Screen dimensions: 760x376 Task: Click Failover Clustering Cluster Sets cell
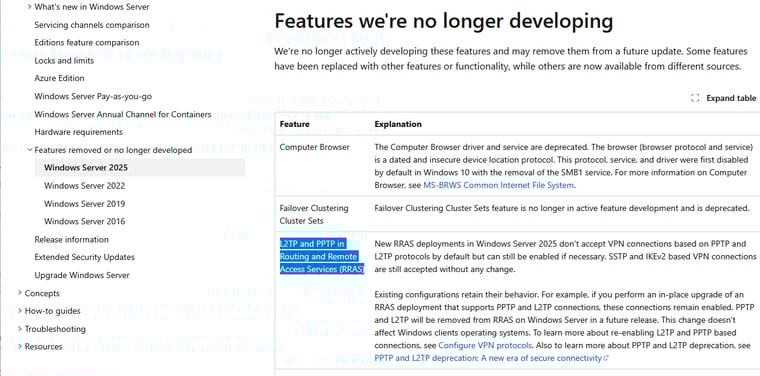click(314, 214)
